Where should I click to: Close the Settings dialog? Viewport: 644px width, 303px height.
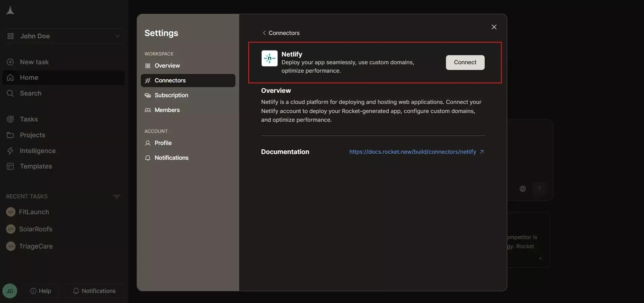494,27
